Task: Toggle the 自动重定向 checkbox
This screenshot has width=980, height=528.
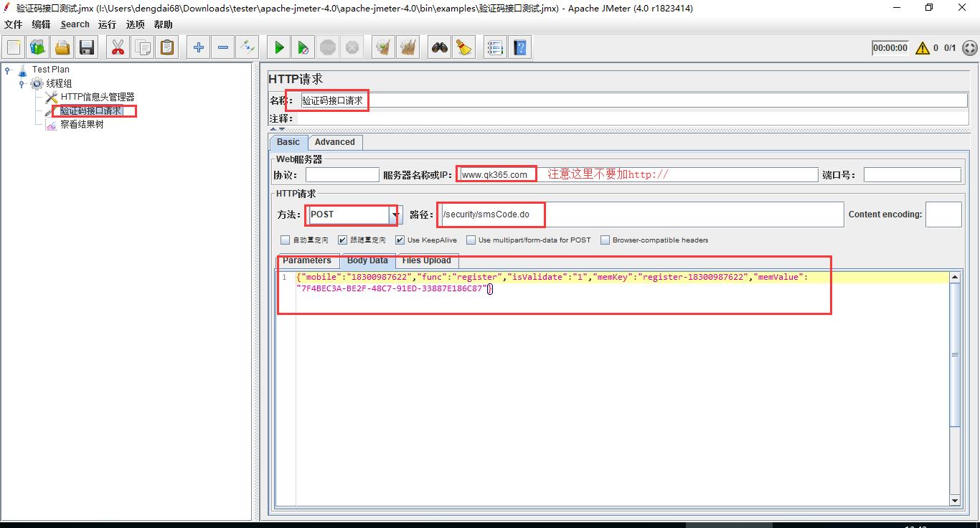Action: tap(285, 240)
